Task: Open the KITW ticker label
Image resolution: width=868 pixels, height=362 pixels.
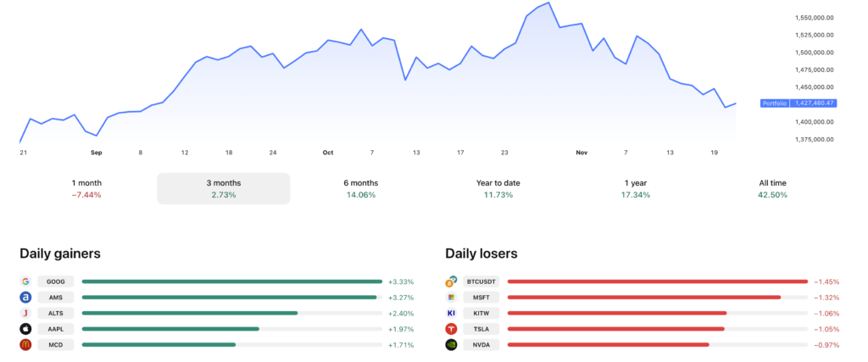Action: [x=481, y=314]
